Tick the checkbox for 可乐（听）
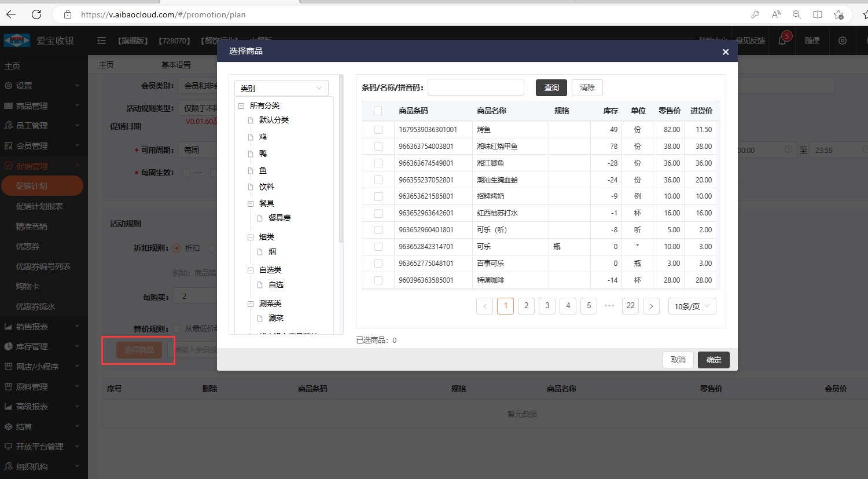Viewport: 868px width, 479px height. (378, 230)
